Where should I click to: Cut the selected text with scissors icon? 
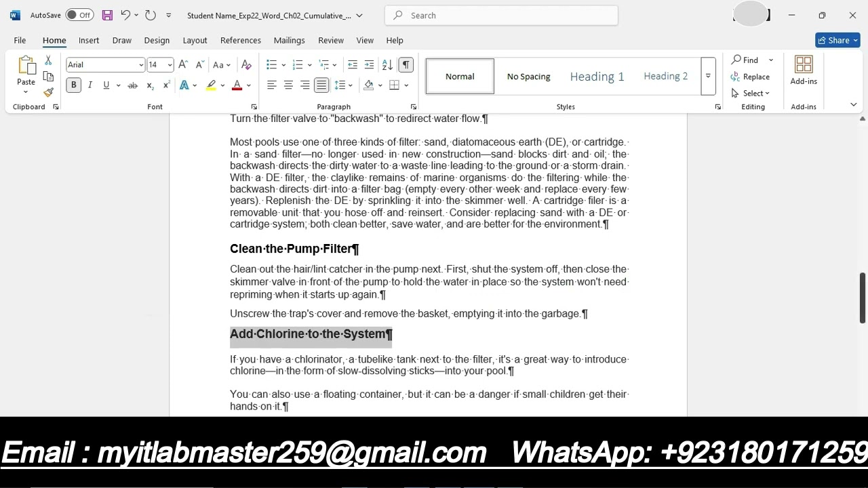click(48, 61)
